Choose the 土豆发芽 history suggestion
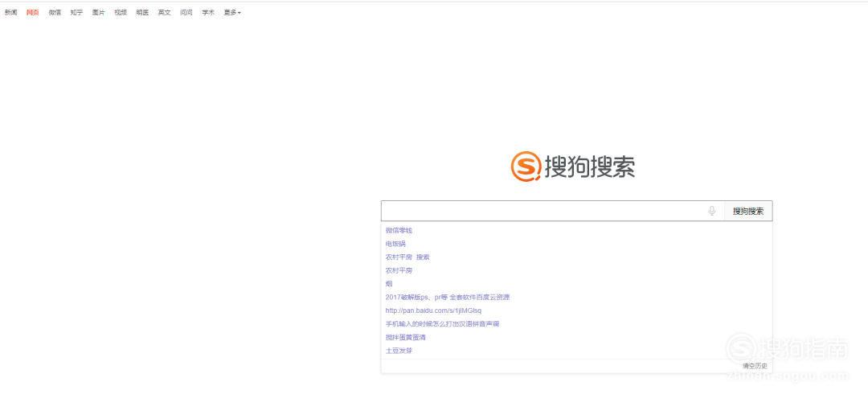868x403 pixels. (399, 351)
